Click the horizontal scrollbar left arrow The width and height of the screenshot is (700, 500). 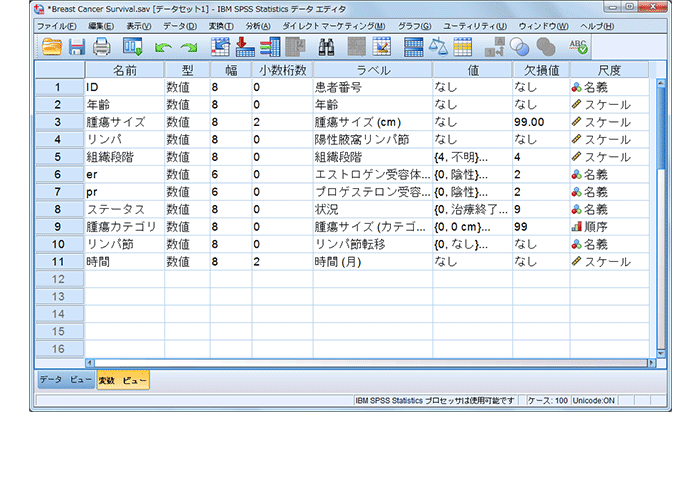[x=90, y=363]
